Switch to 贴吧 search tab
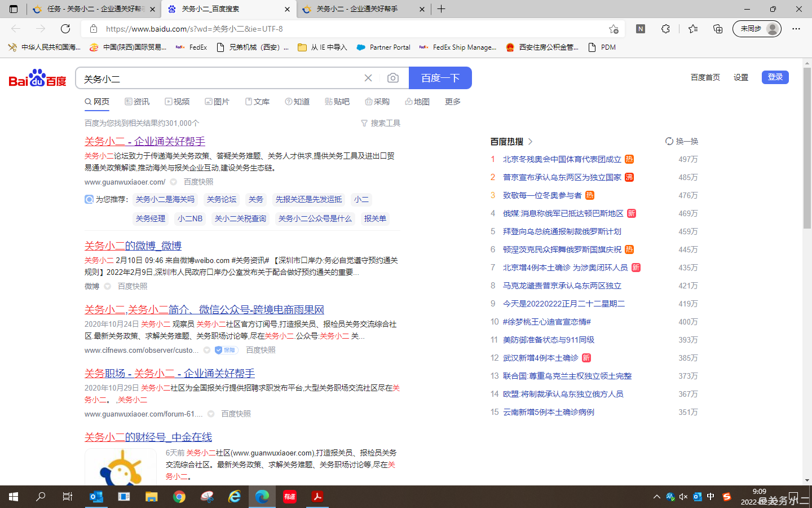This screenshot has width=812, height=508. pos(337,102)
